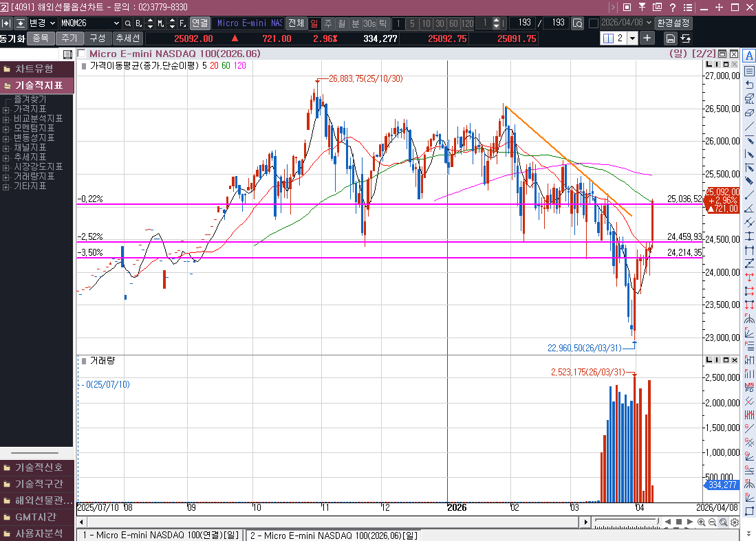The height and width of the screenshot is (541, 756).
Task: Open the list icon left of chart title
Action: point(67,54)
